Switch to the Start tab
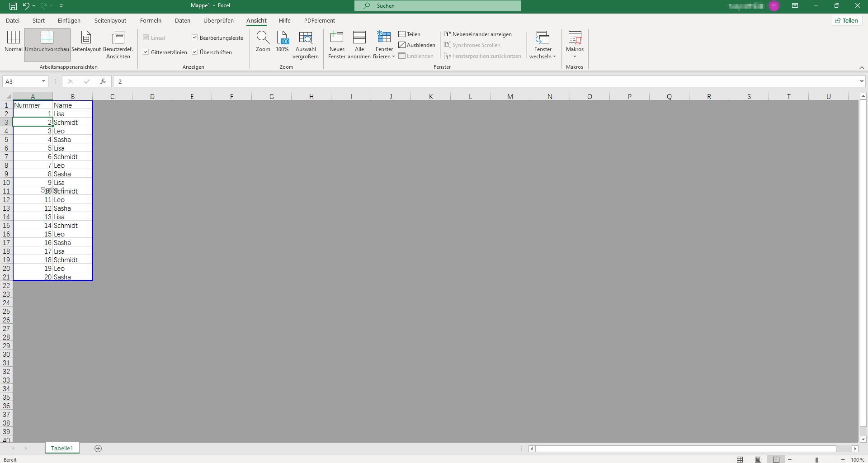 pos(38,20)
